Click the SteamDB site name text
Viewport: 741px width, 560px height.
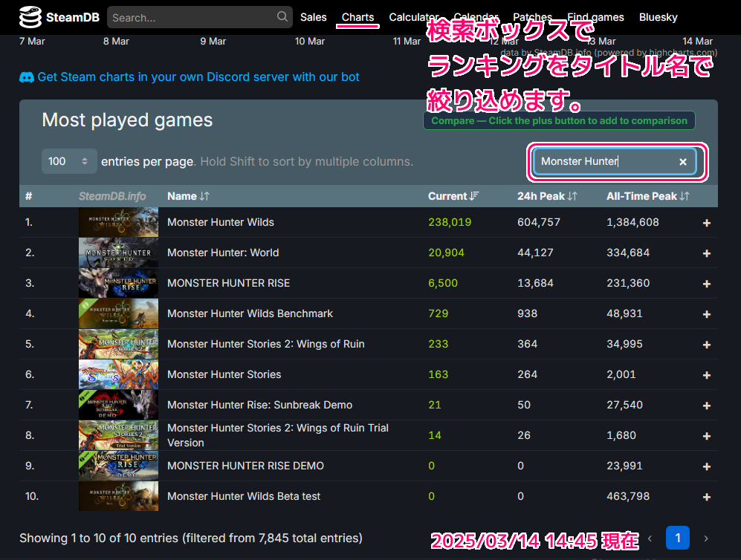click(73, 18)
